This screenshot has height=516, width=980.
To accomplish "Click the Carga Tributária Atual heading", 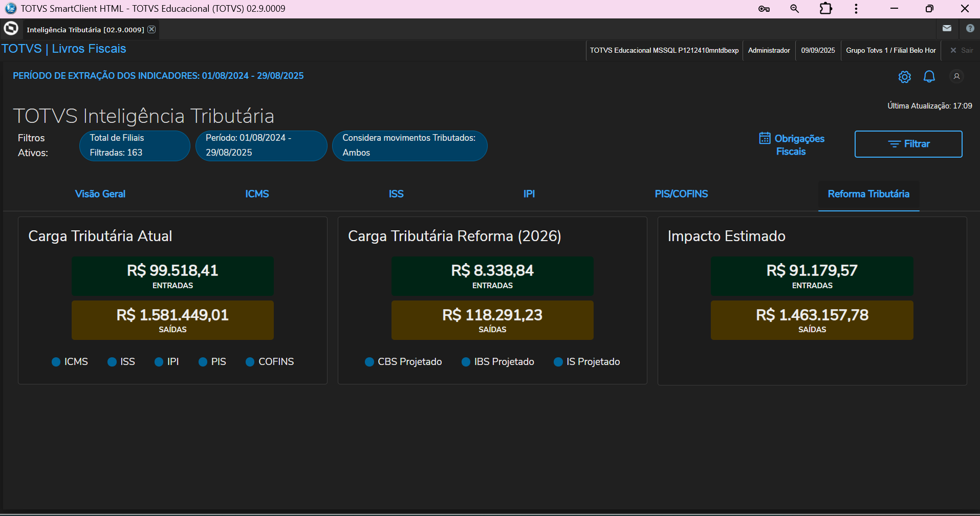I will coord(100,236).
